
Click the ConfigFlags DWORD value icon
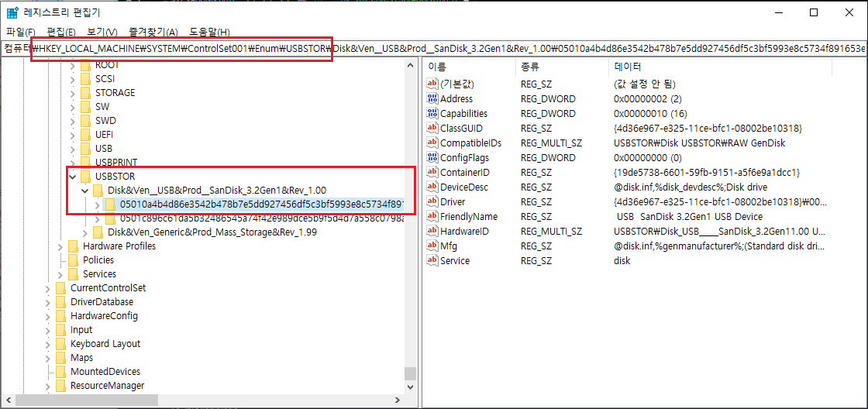coord(432,158)
